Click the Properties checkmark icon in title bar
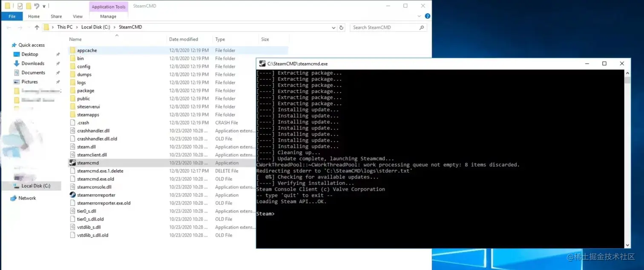The image size is (644, 270). pyautogui.click(x=20, y=6)
